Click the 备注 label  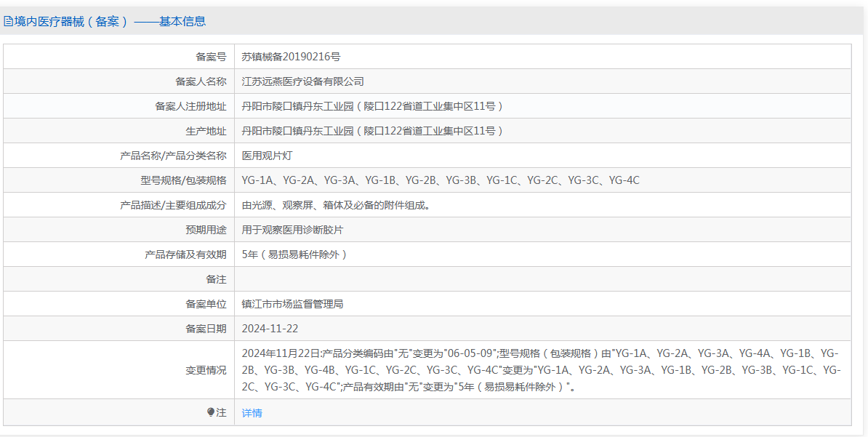pyautogui.click(x=216, y=279)
